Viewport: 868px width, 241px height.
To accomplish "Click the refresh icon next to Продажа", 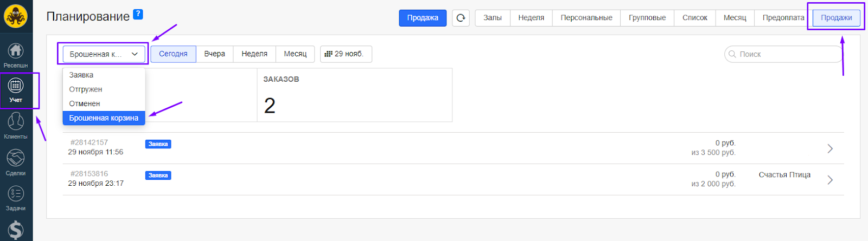I will (x=461, y=18).
